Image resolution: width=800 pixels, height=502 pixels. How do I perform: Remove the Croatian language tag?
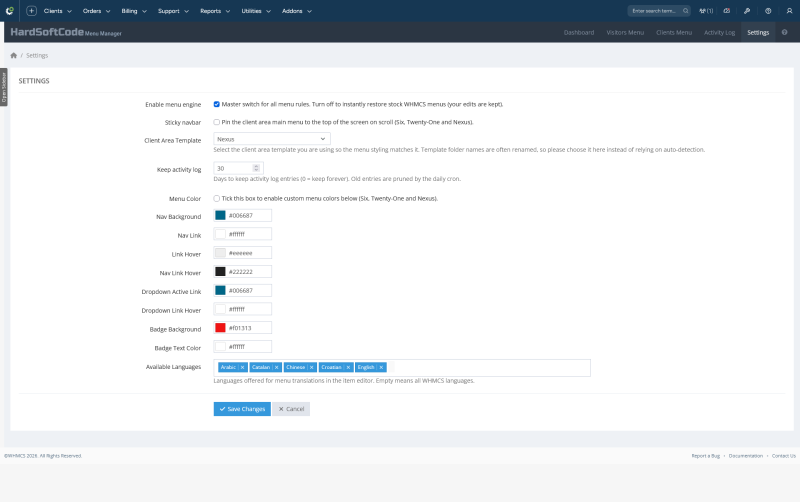(348, 367)
